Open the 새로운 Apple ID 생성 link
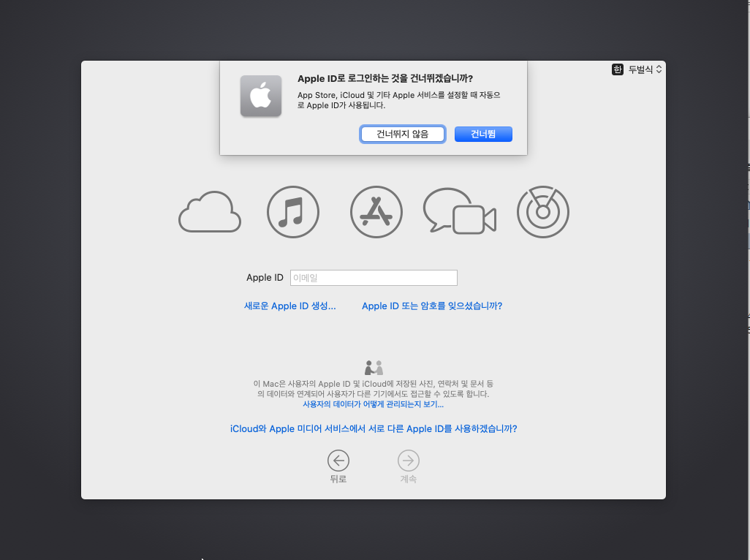This screenshot has width=750, height=560. pos(289,306)
